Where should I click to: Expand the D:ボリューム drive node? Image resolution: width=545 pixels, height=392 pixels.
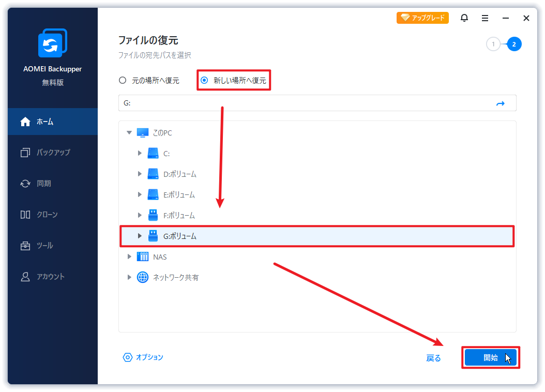[x=140, y=174]
